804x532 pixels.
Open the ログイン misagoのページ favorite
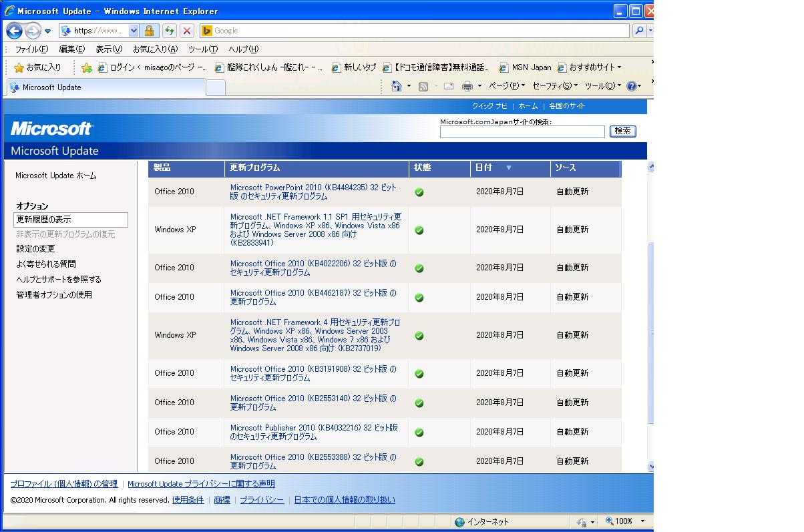152,67
